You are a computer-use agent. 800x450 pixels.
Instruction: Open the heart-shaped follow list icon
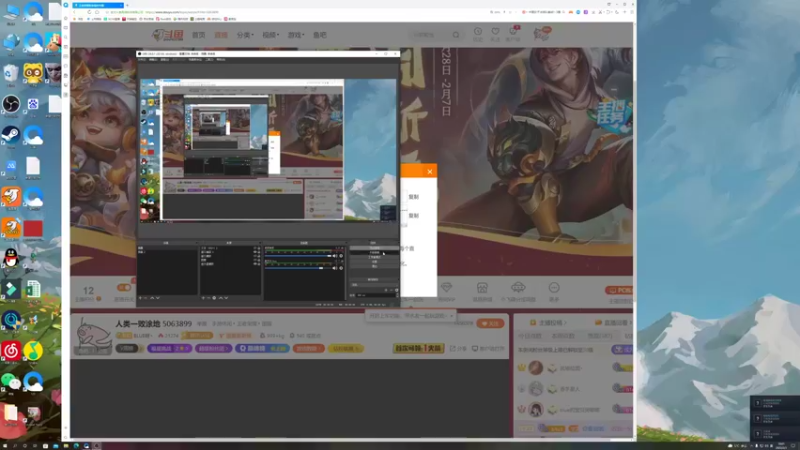click(495, 32)
